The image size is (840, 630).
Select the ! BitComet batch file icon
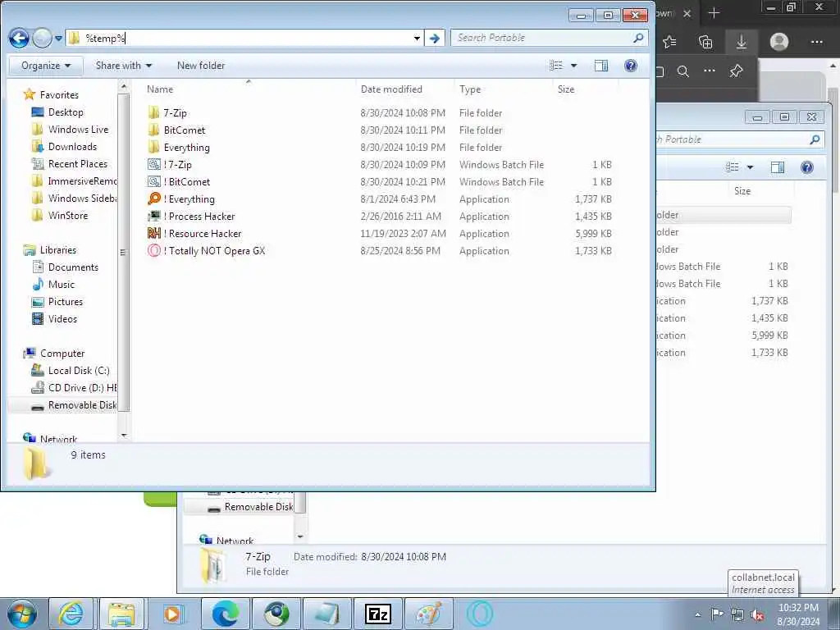153,181
